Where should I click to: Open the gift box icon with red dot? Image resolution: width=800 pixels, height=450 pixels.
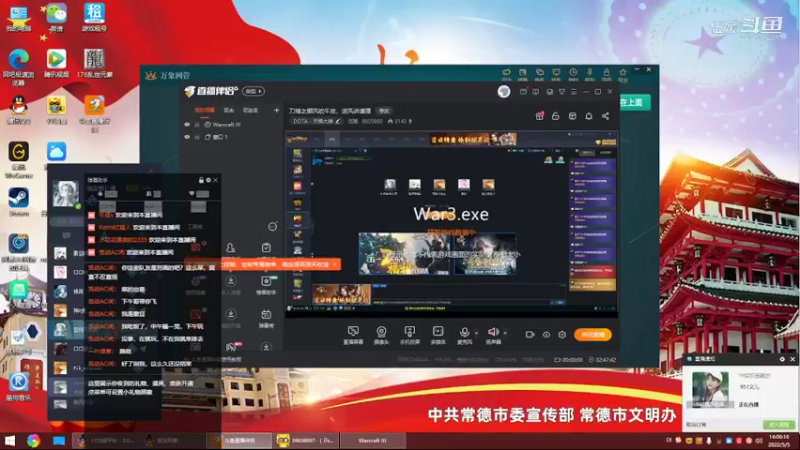click(x=539, y=116)
